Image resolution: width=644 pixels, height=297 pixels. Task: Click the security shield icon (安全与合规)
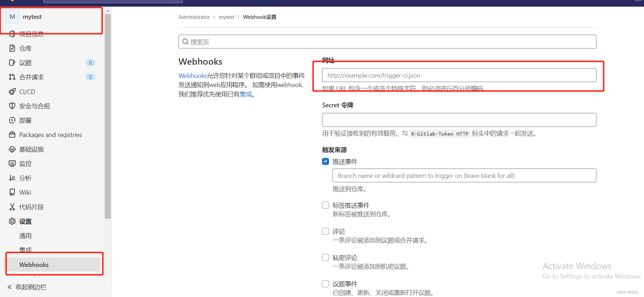click(x=12, y=106)
